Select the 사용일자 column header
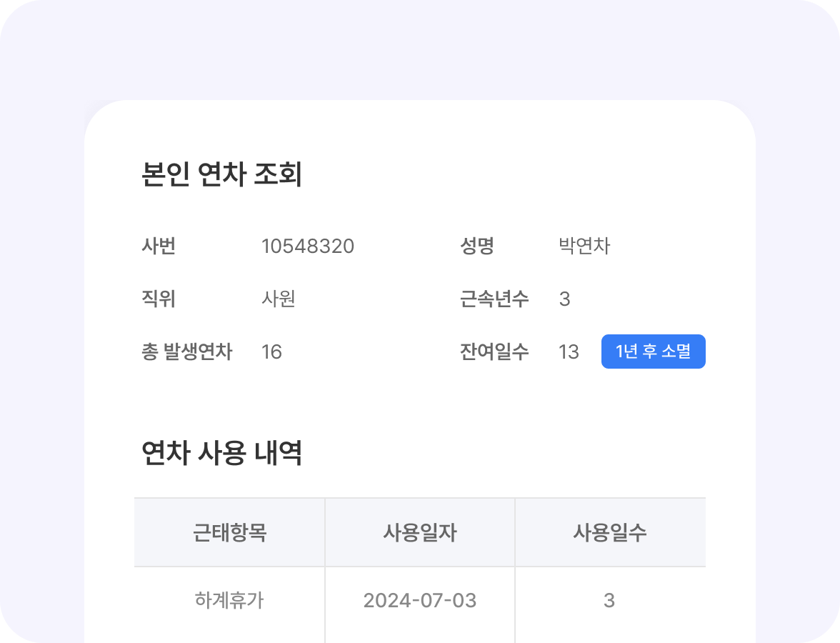This screenshot has height=643, width=840. click(420, 532)
